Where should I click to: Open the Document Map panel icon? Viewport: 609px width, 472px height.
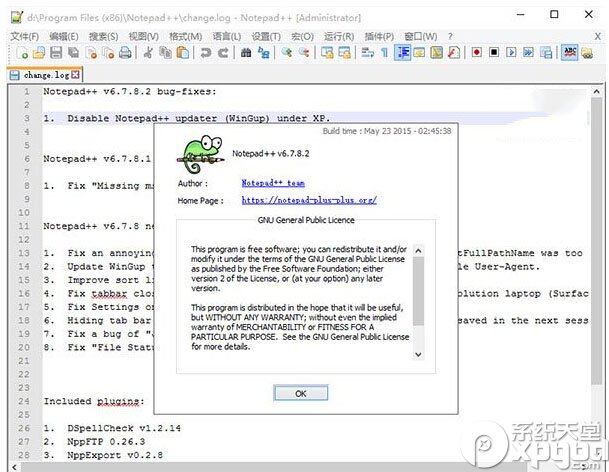tap(437, 52)
